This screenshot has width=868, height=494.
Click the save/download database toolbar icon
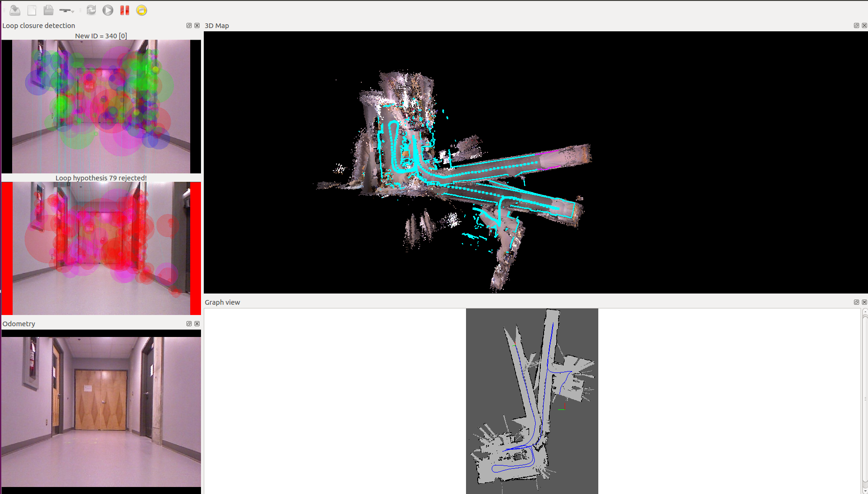[x=15, y=10]
